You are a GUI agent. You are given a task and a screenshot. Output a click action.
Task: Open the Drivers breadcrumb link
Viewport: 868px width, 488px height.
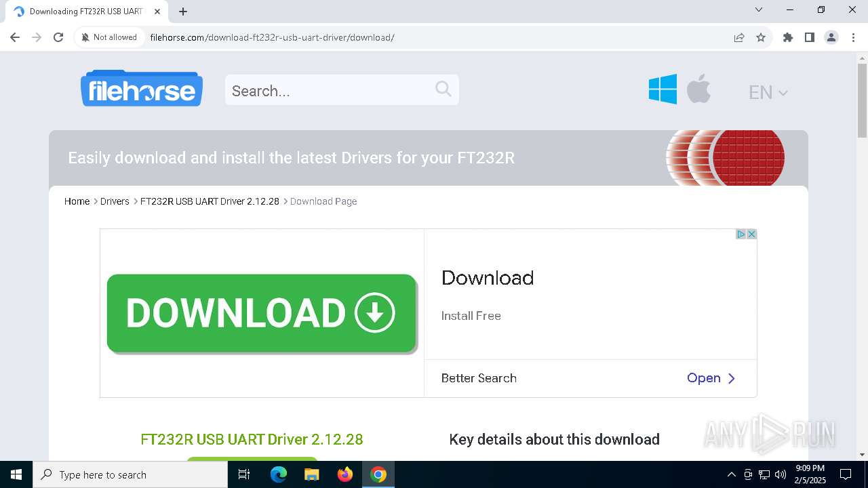point(115,201)
